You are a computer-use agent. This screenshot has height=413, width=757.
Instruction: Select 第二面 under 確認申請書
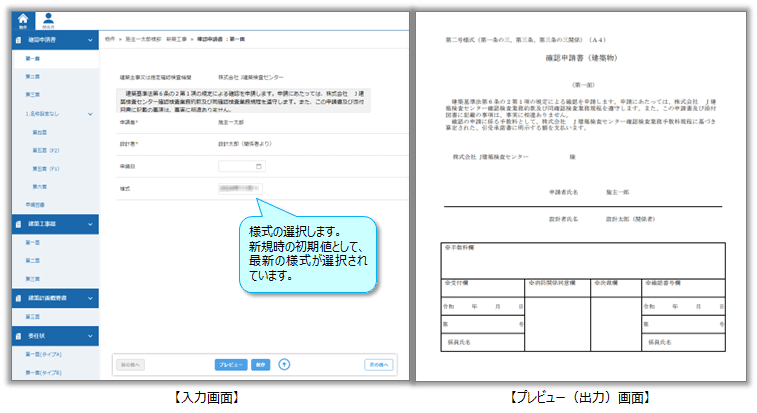point(33,77)
